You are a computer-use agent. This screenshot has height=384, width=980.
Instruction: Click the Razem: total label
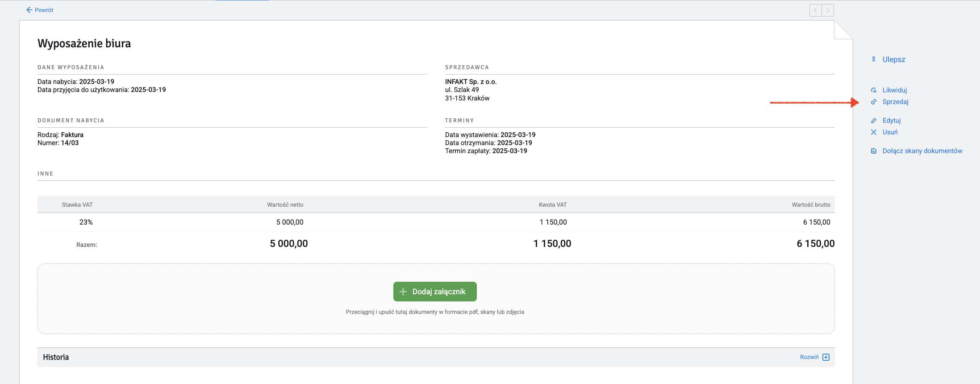[87, 245]
